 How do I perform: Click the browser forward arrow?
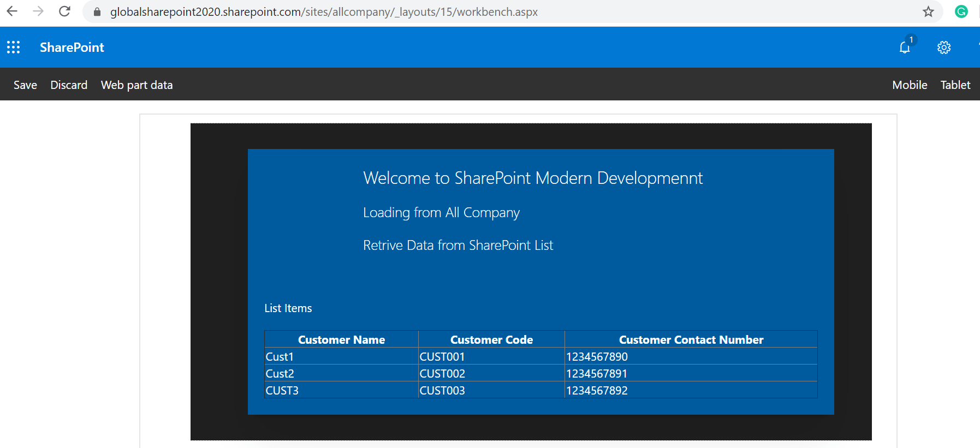38,11
